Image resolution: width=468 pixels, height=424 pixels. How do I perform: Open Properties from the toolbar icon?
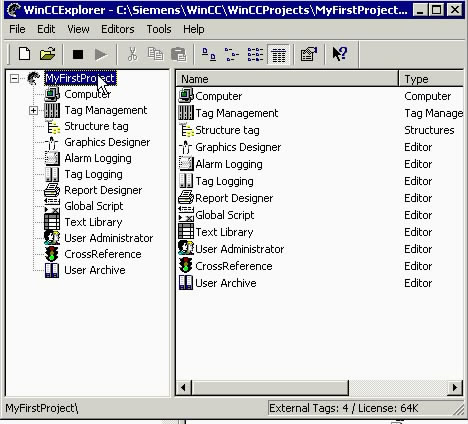309,54
